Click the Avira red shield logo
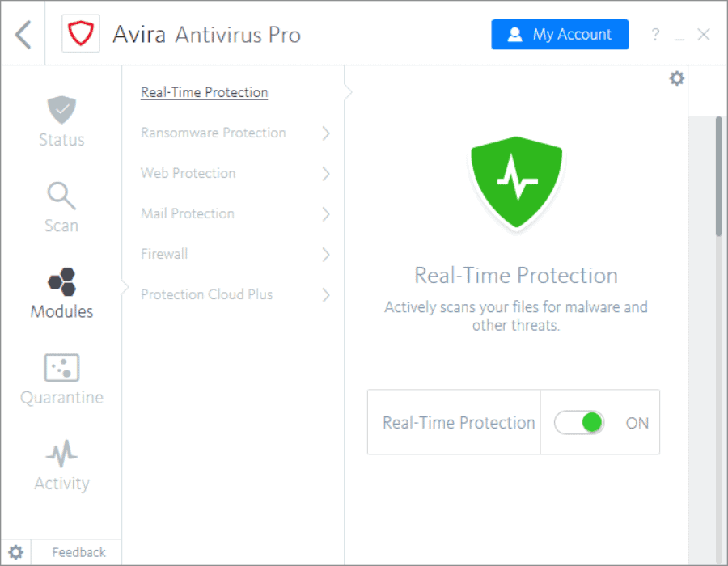728x566 pixels. click(81, 33)
